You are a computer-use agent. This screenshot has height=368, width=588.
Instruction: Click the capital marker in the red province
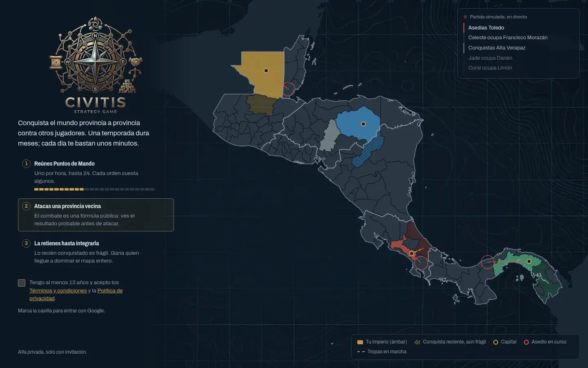click(x=412, y=254)
